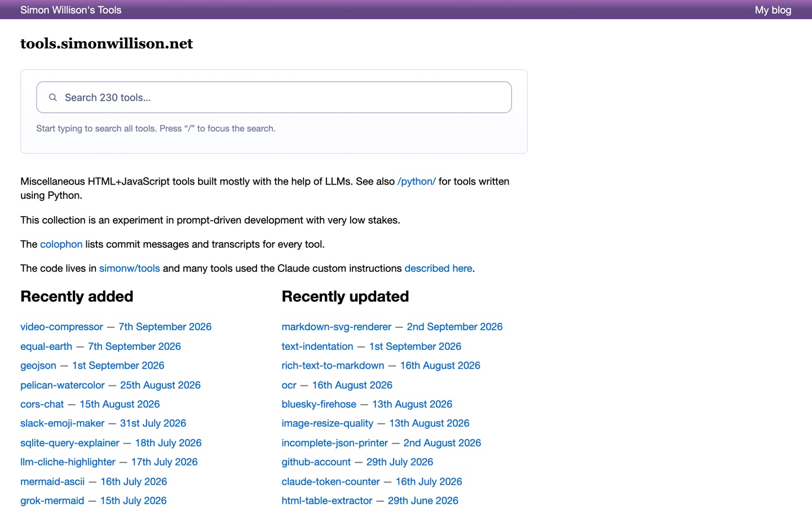
Task: Click the 'Recently added' heading
Action: click(x=77, y=297)
